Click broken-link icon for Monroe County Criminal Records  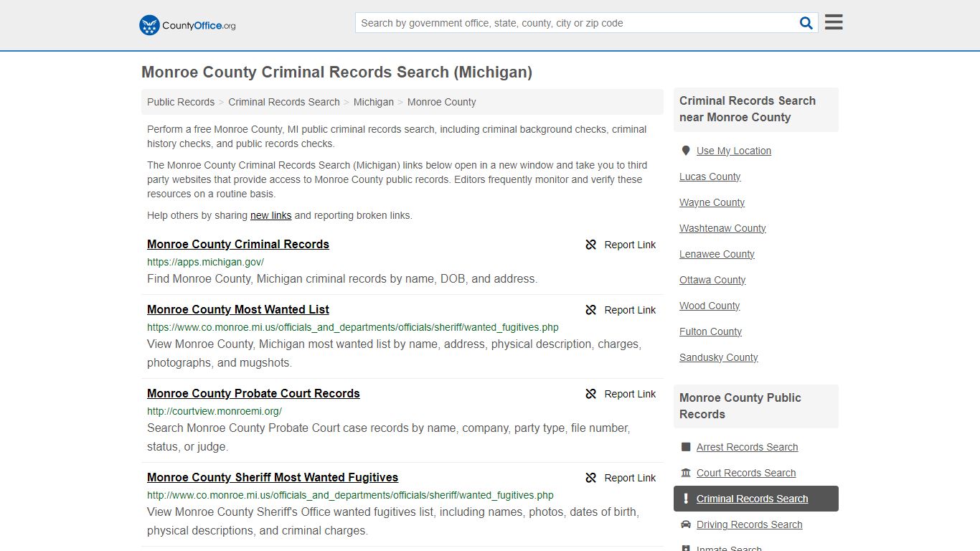(x=591, y=245)
